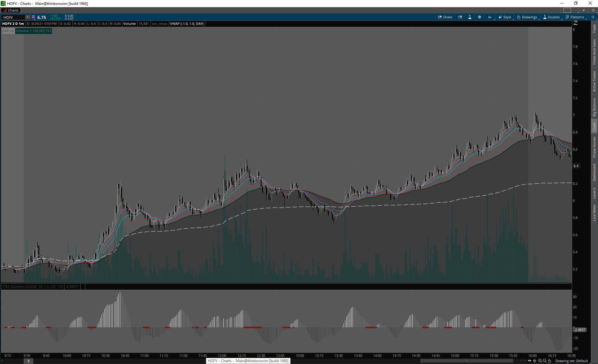Screen dimensions: 598x364
Task: Expand the HOFV symbol dropdown arrow
Action: (x=28, y=17)
